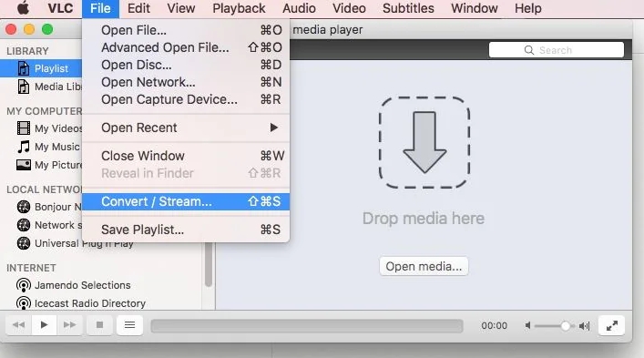
Task: Click the Jamendo Selections broadcast icon
Action: point(24,285)
